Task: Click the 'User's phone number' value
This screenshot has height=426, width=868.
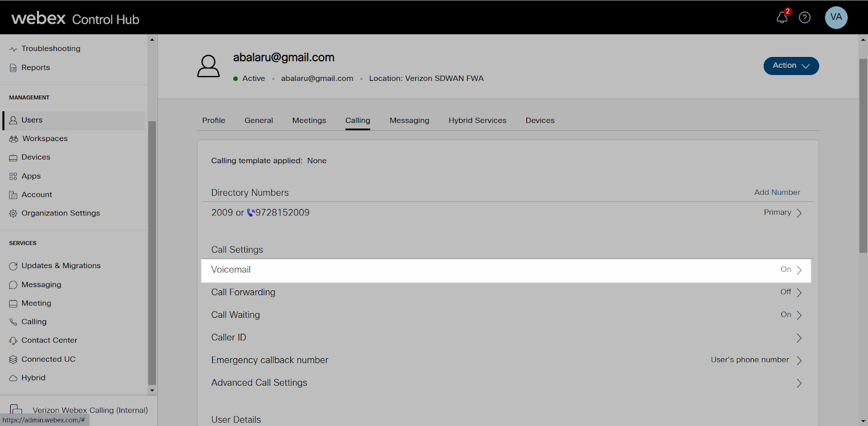Action: [x=750, y=360]
